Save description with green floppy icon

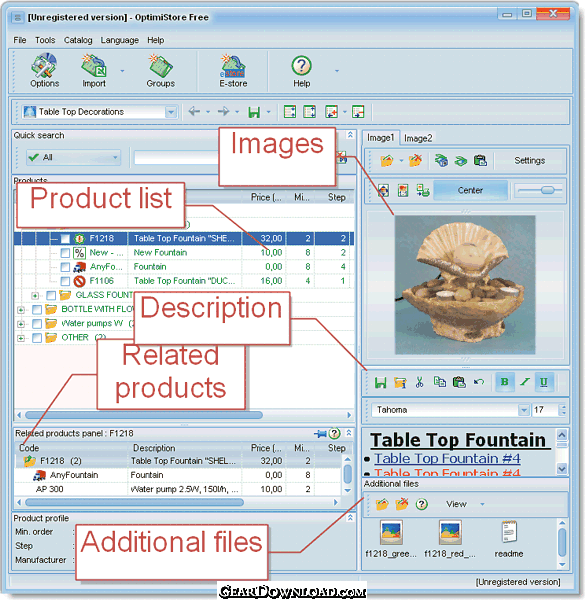tap(380, 382)
